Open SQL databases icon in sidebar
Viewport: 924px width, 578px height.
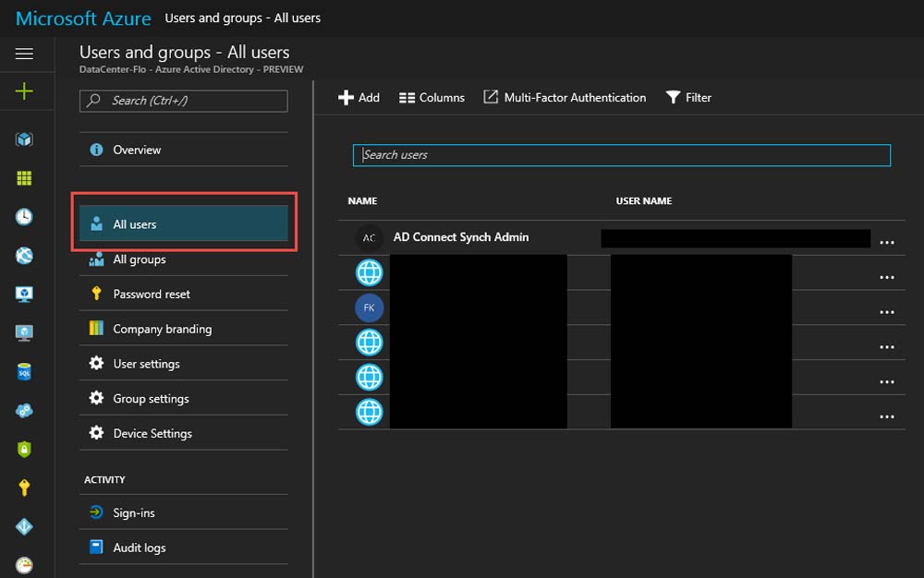tap(25, 371)
